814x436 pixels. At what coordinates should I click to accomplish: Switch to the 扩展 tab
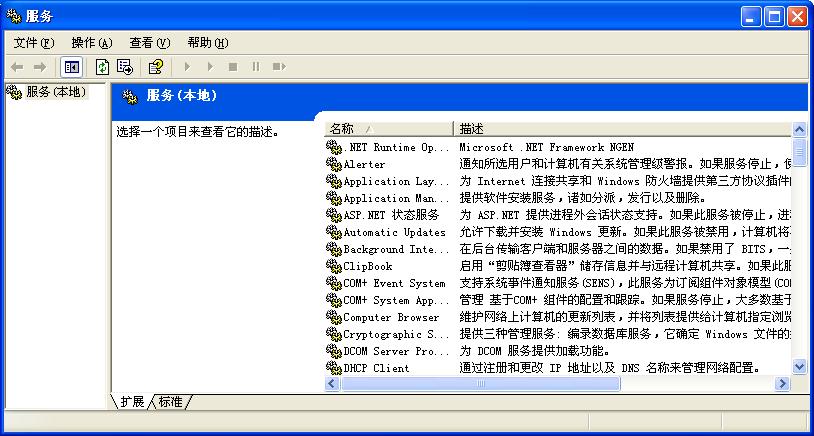(132, 401)
